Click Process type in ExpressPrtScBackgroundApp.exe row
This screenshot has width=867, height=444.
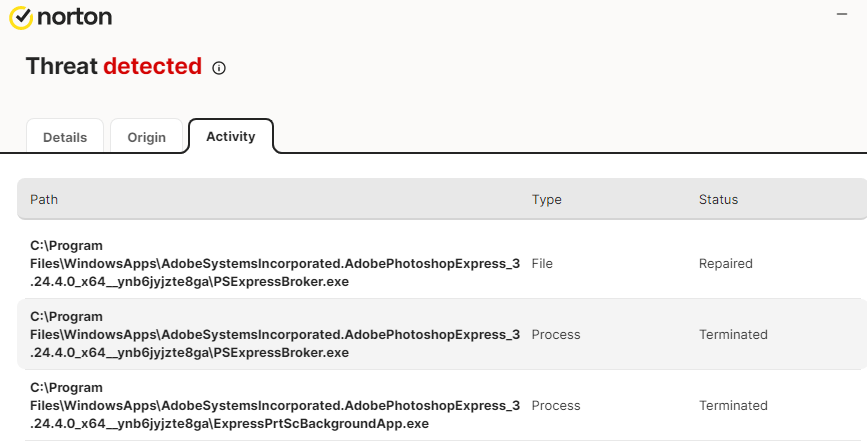pyautogui.click(x=555, y=405)
